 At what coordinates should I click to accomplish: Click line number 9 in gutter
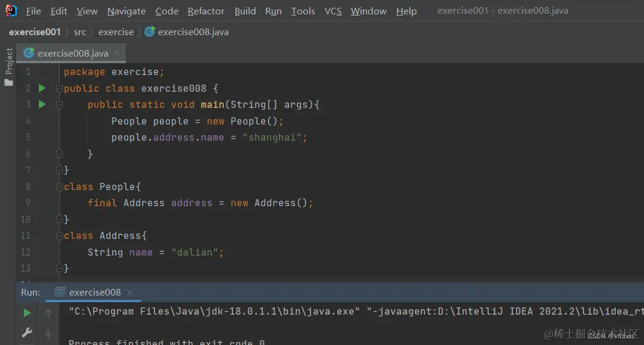29,203
